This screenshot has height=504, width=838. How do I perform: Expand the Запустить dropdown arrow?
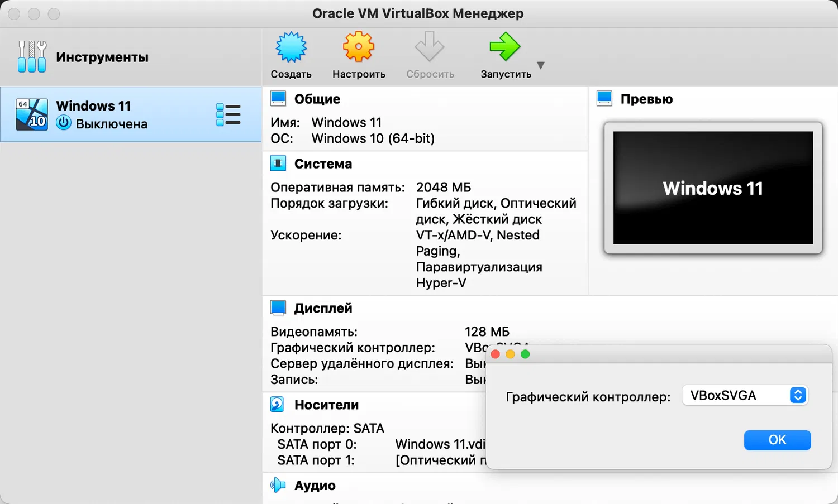tap(540, 65)
